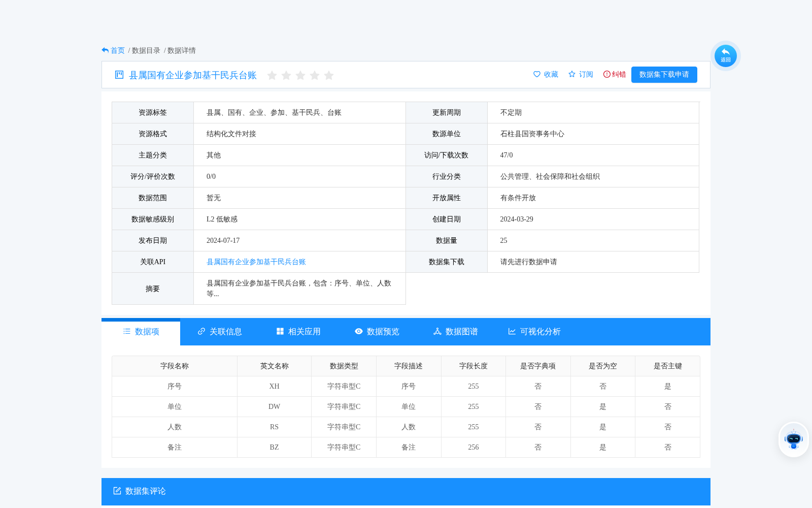The image size is (812, 508).
Task: Click the L2 低敏感 sensitivity value
Action: 222,219
